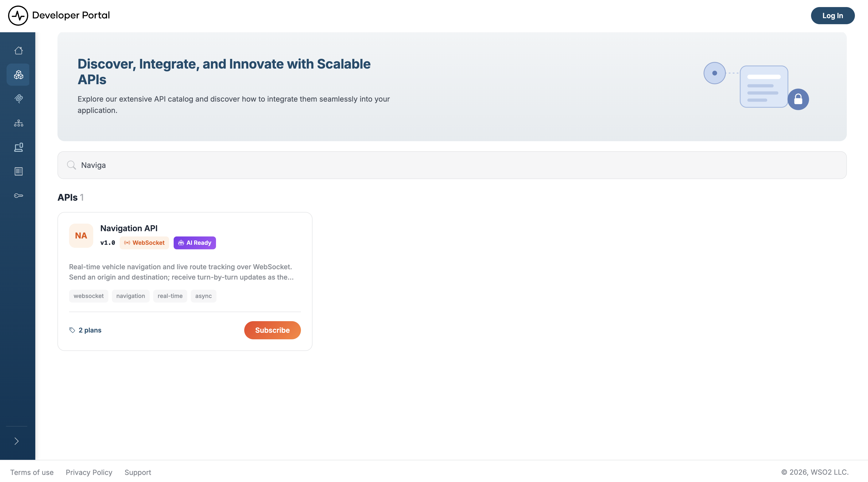Open the paperclip icon in sidebar
This screenshot has width=868, height=482.
pyautogui.click(x=19, y=99)
